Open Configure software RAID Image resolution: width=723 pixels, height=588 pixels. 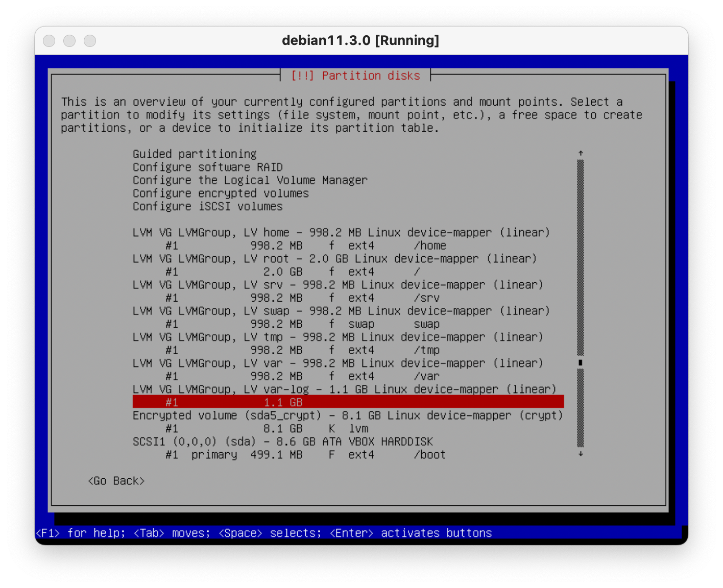(207, 167)
